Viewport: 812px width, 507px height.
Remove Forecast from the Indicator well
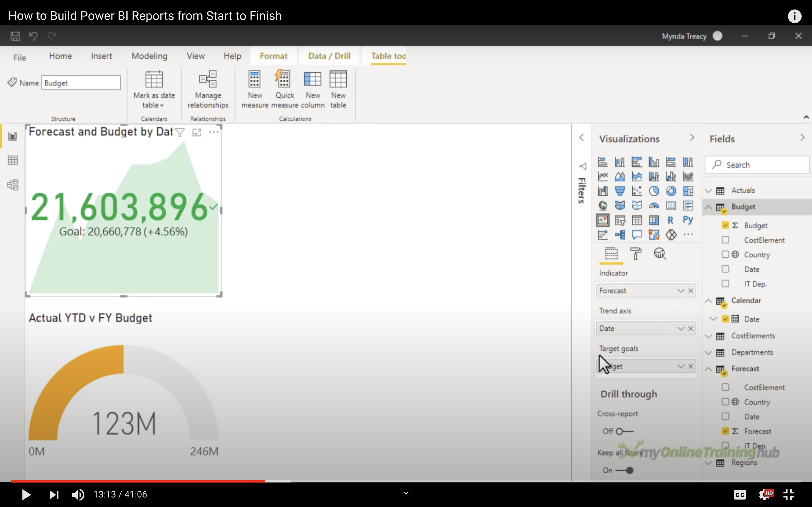pyautogui.click(x=691, y=291)
